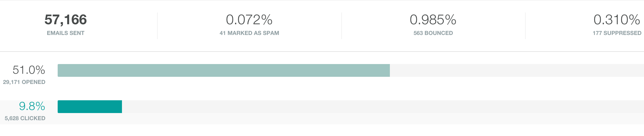This screenshot has height=136, width=644.
Task: Select the EMAILS SENT label
Action: [x=66, y=33]
